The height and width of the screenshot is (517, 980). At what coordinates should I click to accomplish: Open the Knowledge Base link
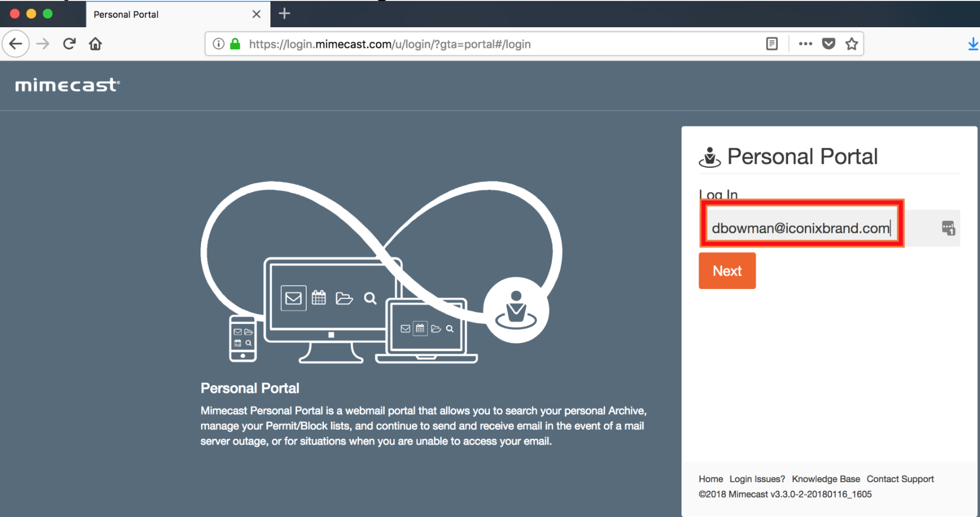[x=825, y=479]
